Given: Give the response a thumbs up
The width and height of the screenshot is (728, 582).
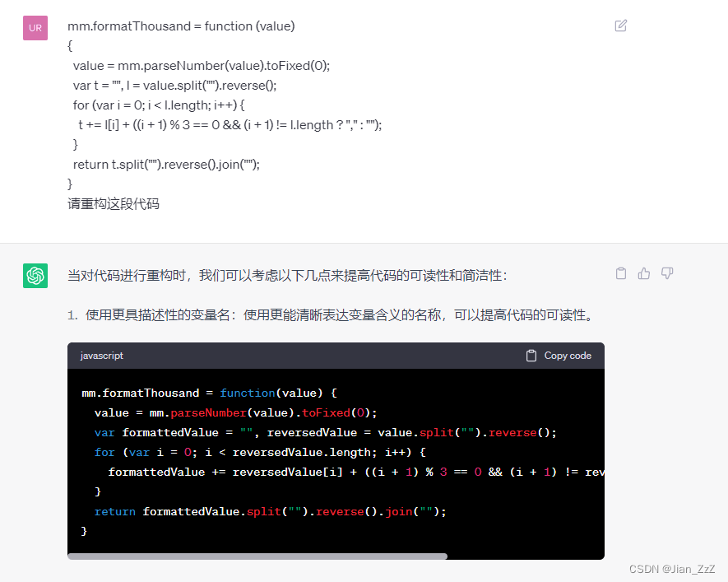Looking at the screenshot, I should pyautogui.click(x=644, y=273).
